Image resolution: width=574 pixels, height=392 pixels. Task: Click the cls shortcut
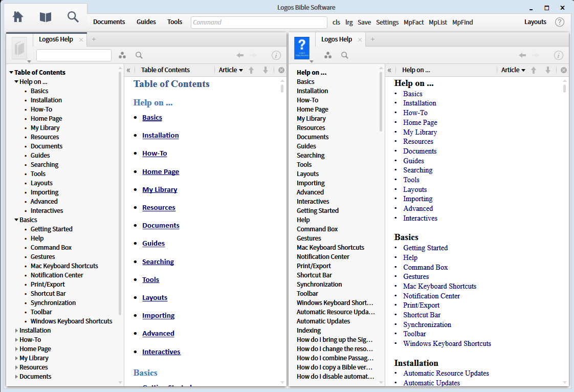click(337, 23)
